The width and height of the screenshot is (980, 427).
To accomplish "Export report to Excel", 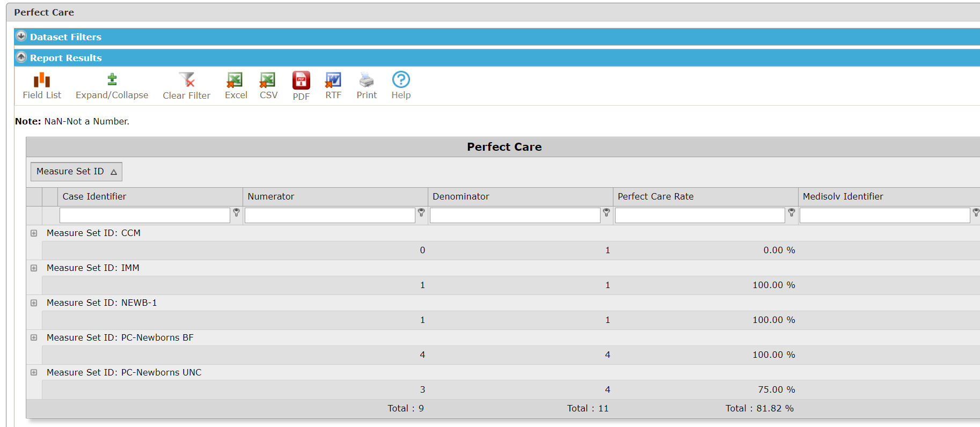I will (x=235, y=80).
